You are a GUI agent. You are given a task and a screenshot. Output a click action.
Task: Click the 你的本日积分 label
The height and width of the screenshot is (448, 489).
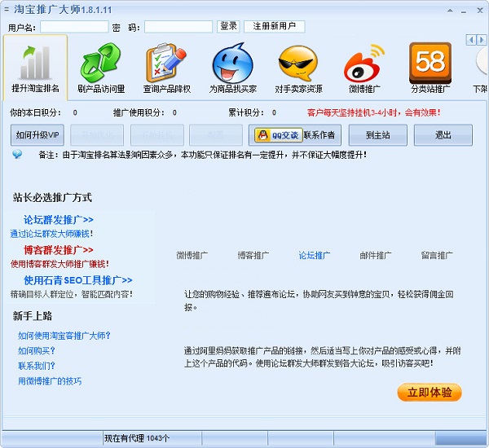tap(36, 112)
